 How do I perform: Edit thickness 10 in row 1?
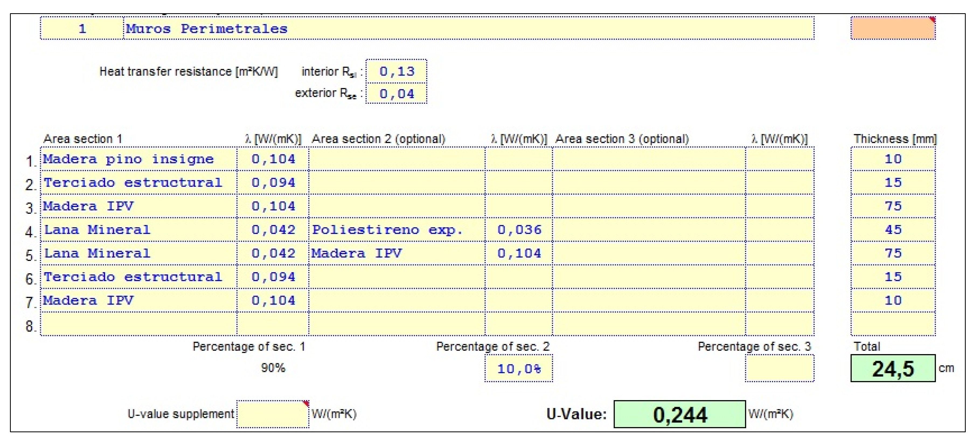click(893, 159)
